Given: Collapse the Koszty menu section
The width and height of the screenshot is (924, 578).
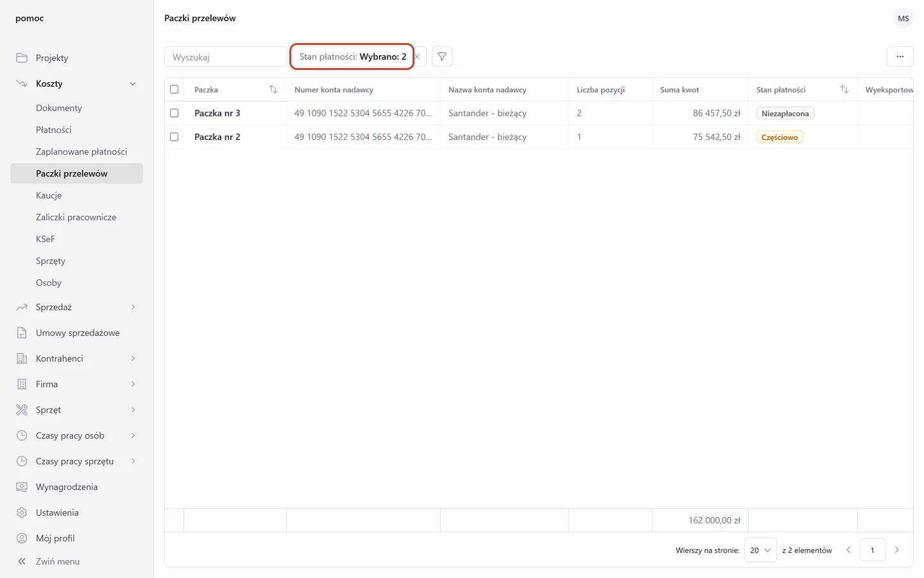Looking at the screenshot, I should (133, 83).
